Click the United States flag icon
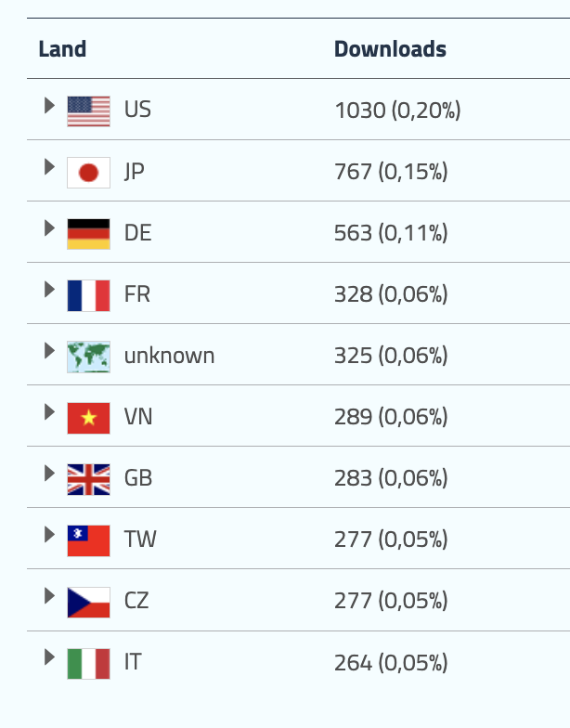This screenshot has height=728, width=570. pyautogui.click(x=88, y=111)
